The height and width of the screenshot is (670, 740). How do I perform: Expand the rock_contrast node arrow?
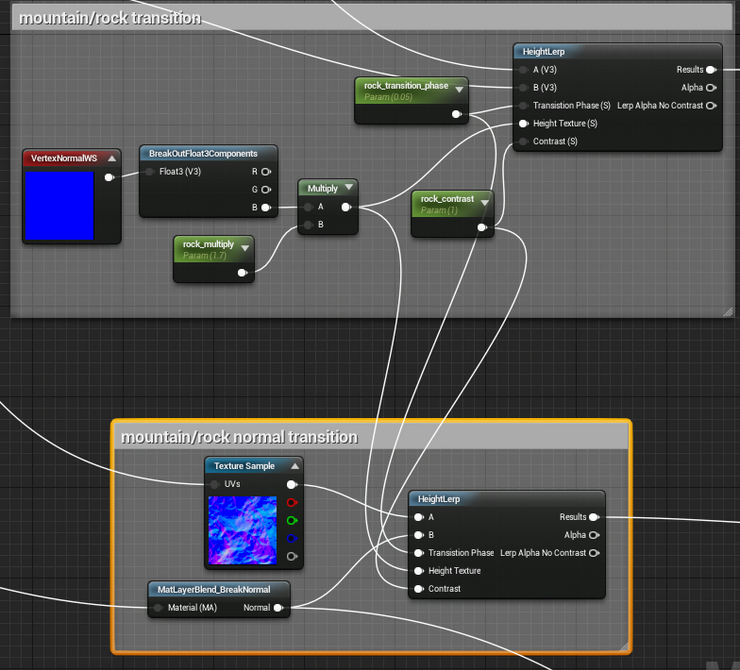(x=485, y=202)
